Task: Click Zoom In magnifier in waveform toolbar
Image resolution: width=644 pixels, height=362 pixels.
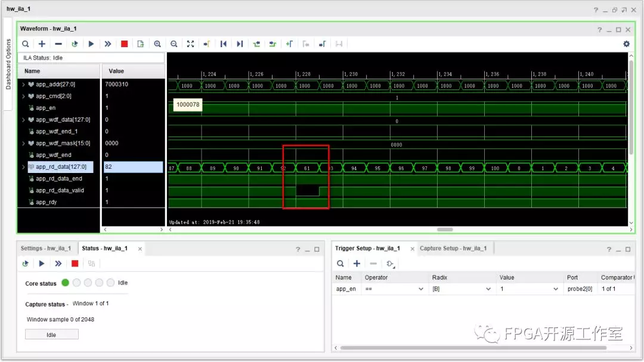Action: coord(157,44)
